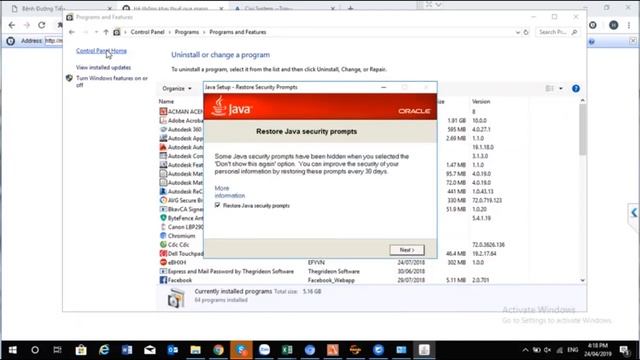
Task: Click the 1.91 GB size cell
Action: (x=456, y=121)
